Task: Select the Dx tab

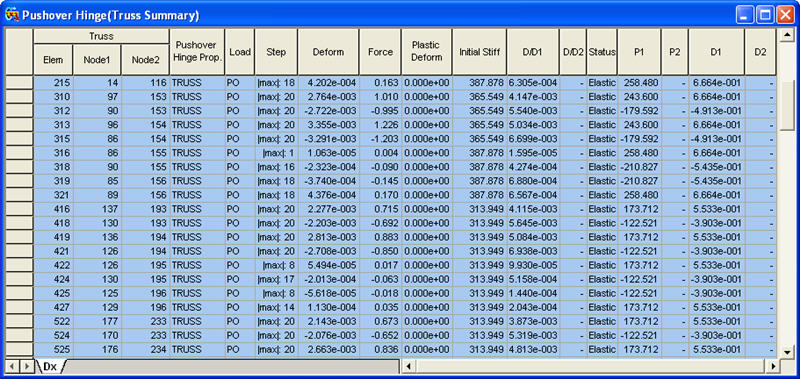Action: [49, 366]
